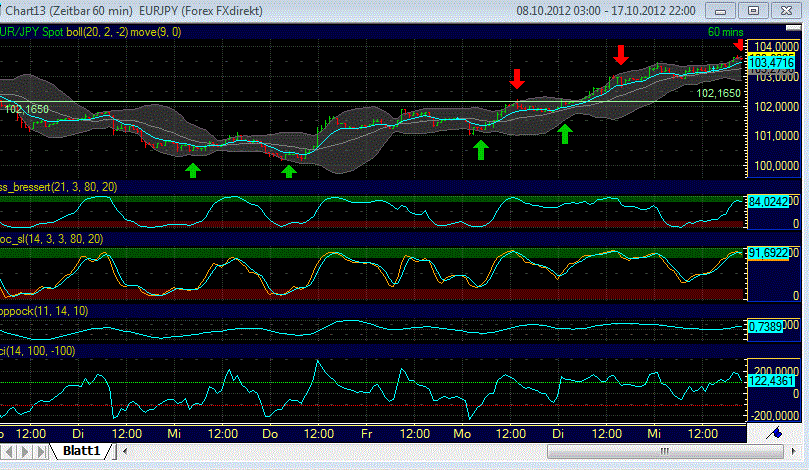The height and width of the screenshot is (471, 809).
Task: Minimize the Chart13 window
Action: [721, 11]
